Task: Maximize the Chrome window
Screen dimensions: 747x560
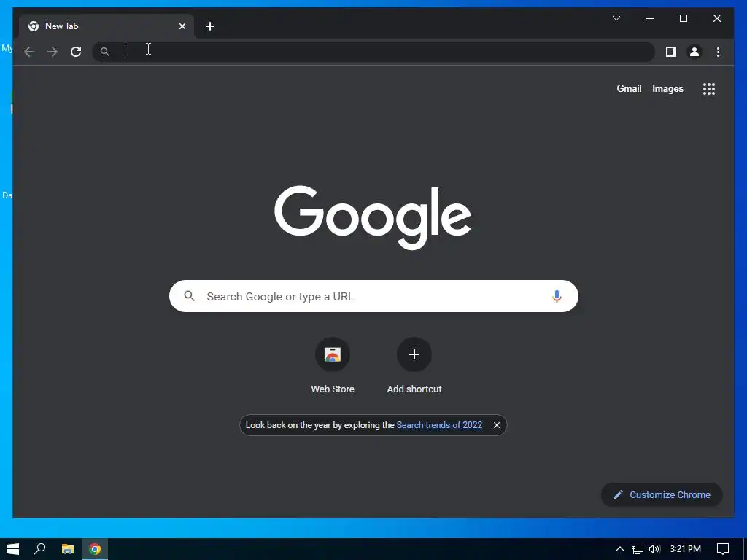Action: point(683,18)
